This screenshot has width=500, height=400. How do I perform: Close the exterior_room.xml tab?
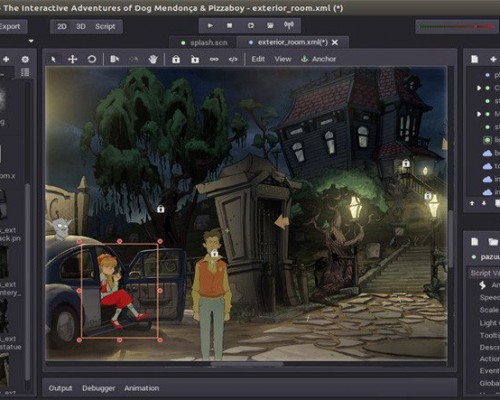[335, 42]
